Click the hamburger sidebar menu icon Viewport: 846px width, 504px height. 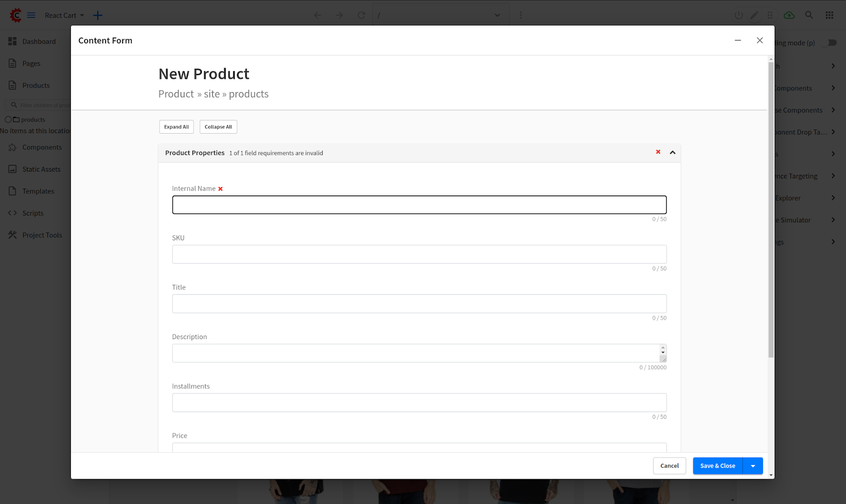pos(31,15)
